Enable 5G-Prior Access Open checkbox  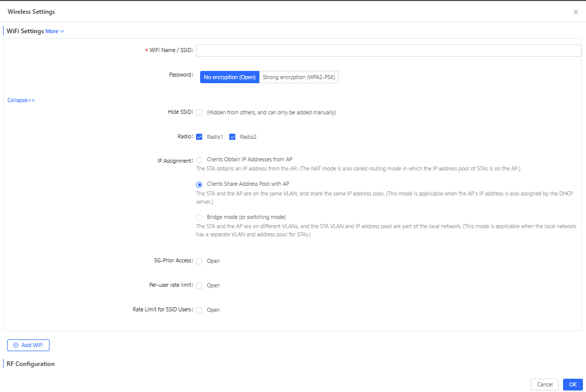tap(200, 261)
